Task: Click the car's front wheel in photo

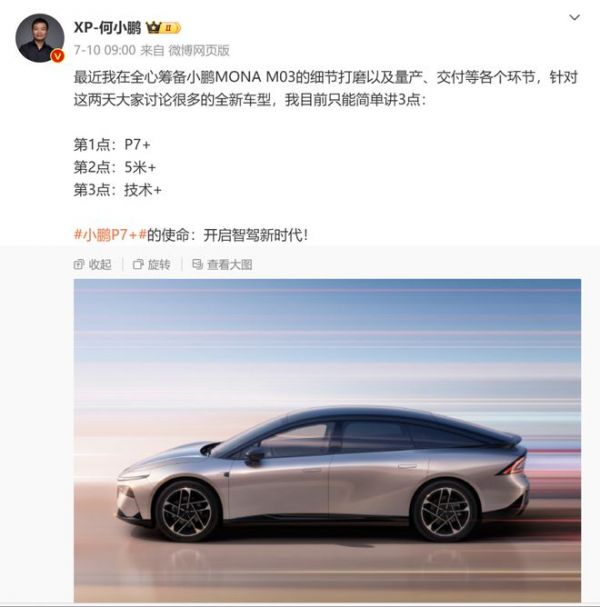Action: (x=187, y=511)
